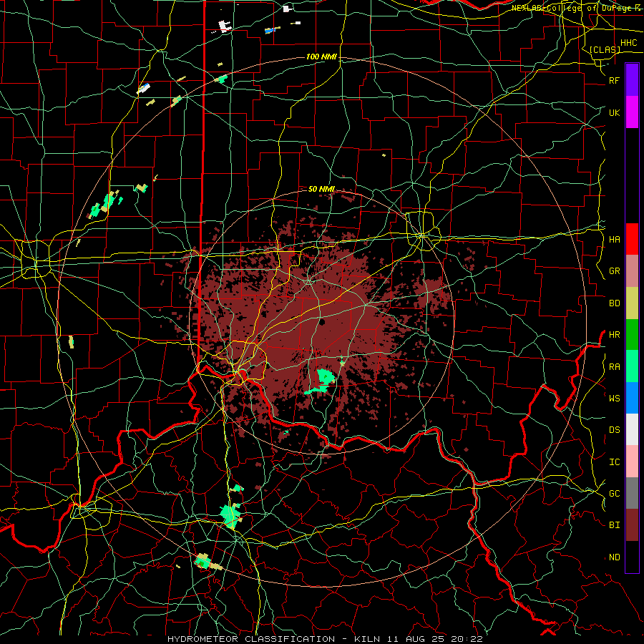
Task: Click the WS blue legend swatch
Action: pos(632,398)
